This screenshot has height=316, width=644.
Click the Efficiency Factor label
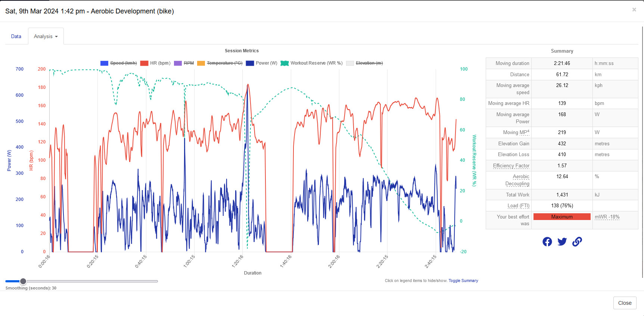point(511,165)
